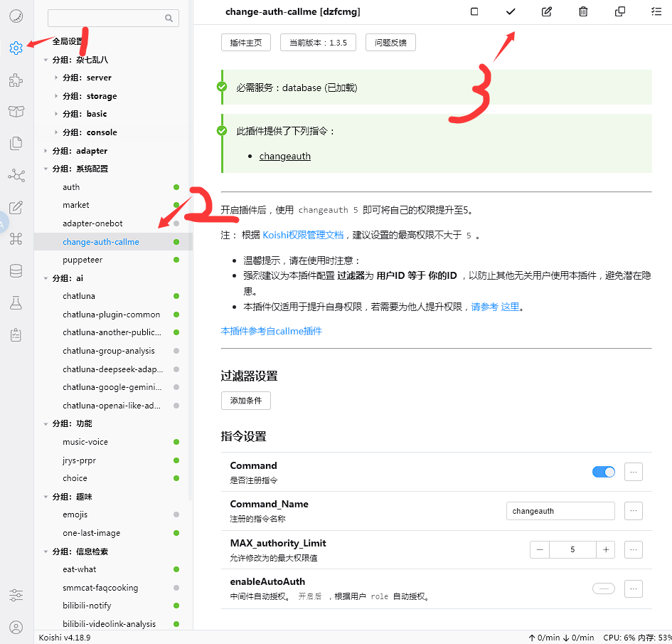This screenshot has width=672, height=644.
Task: Select chatluna-plugin-common in plugin list
Action: (x=113, y=315)
